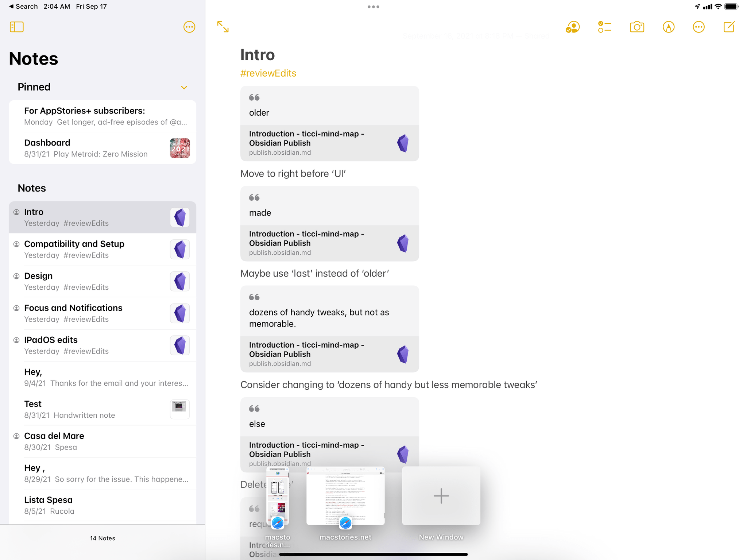Place cursor in "Maybe use 'last' instead" line
The height and width of the screenshot is (560, 747).
click(x=315, y=274)
